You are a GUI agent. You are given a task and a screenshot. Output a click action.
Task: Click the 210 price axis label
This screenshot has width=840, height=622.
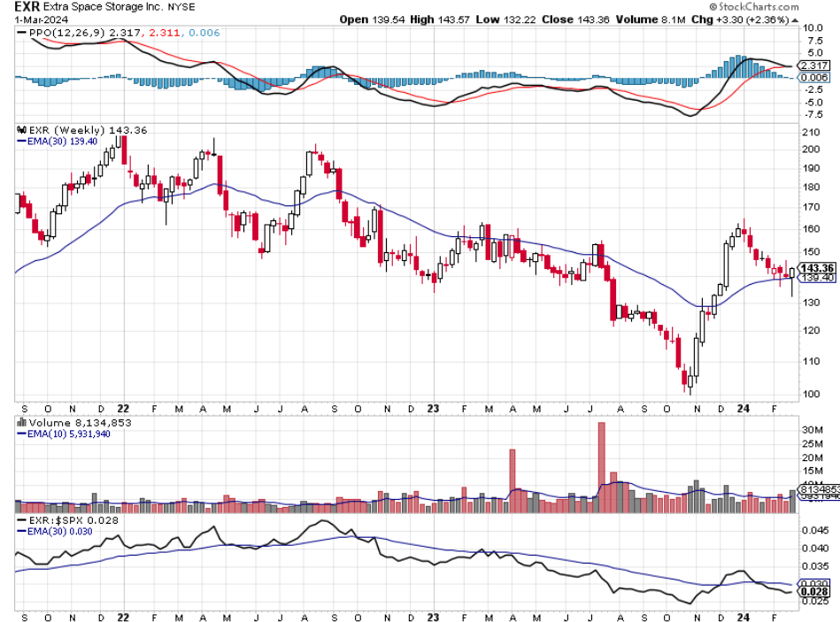pos(811,132)
